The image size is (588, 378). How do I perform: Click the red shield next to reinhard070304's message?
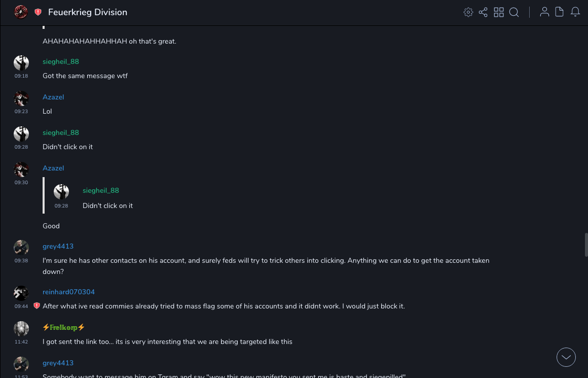tap(36, 306)
